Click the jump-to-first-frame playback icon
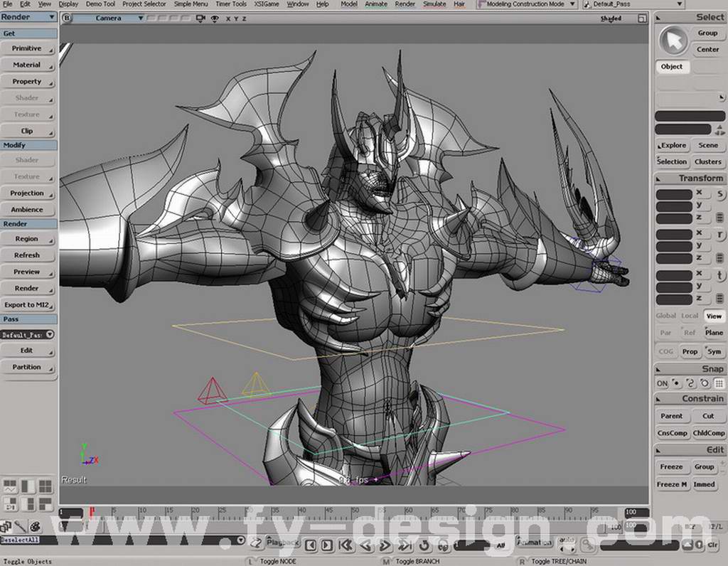 click(x=346, y=545)
